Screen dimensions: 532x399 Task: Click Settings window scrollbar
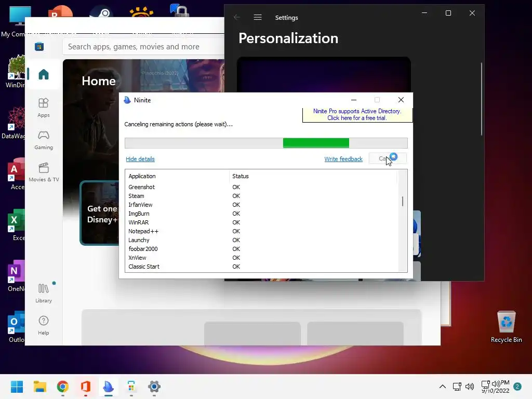[482, 99]
